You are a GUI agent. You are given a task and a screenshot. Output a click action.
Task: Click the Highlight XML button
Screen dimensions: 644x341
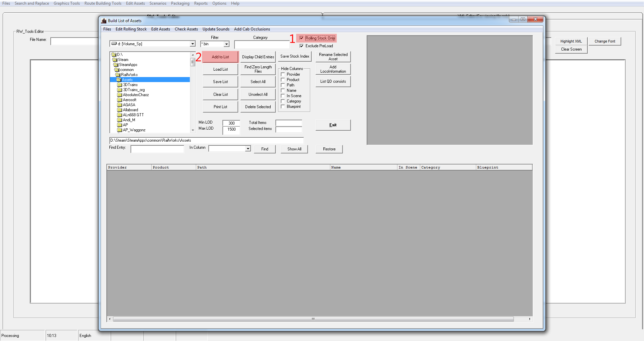(571, 41)
